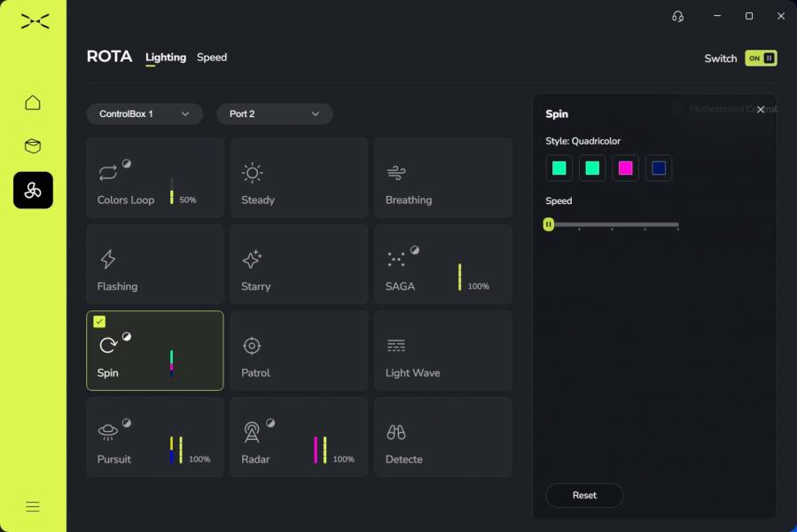Image resolution: width=797 pixels, height=532 pixels.
Task: Switch to the Speed tab
Action: click(212, 58)
